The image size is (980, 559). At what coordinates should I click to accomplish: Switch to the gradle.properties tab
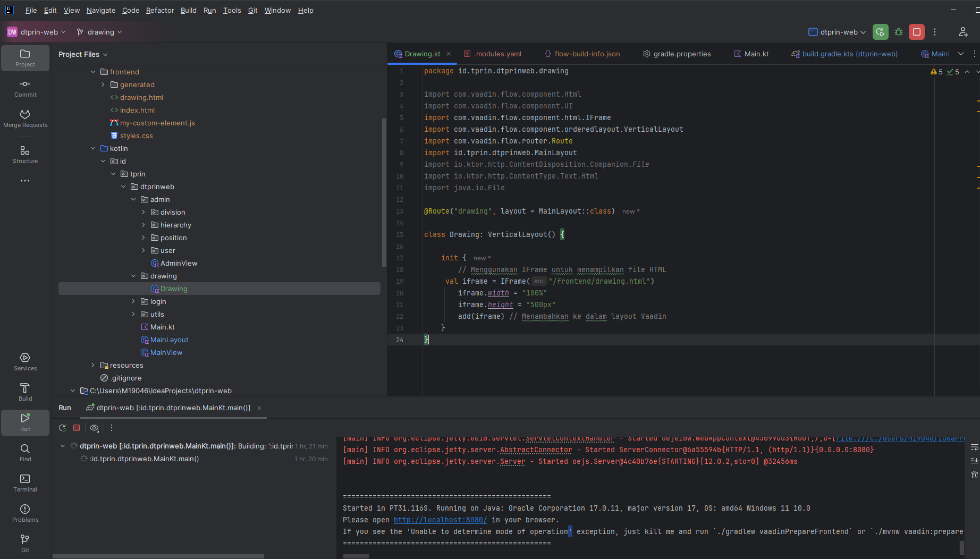click(x=677, y=54)
